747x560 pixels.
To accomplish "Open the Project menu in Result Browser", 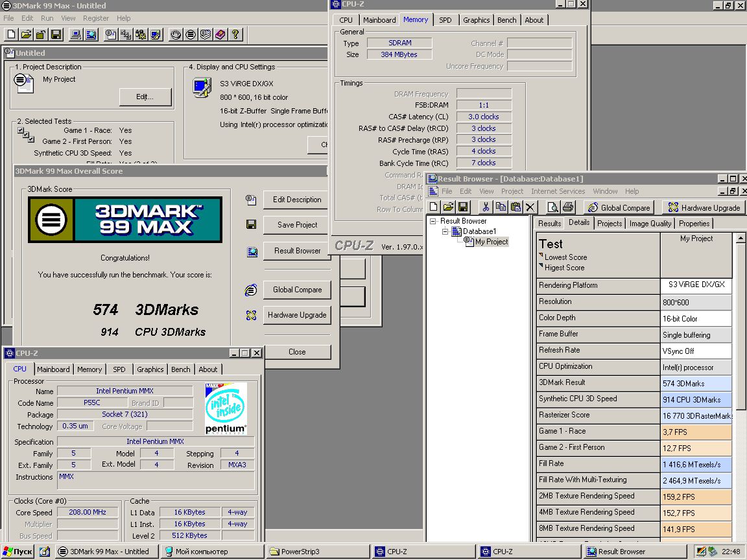I will (x=512, y=191).
